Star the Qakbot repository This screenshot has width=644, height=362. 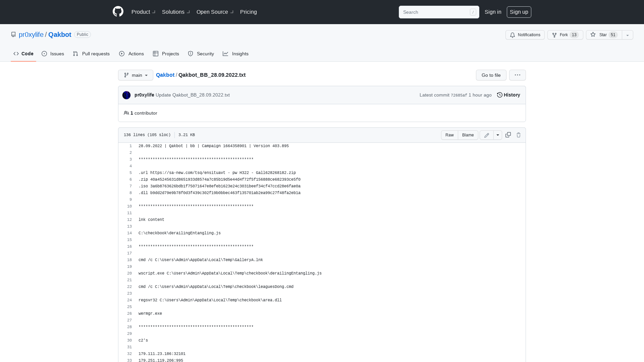point(602,35)
